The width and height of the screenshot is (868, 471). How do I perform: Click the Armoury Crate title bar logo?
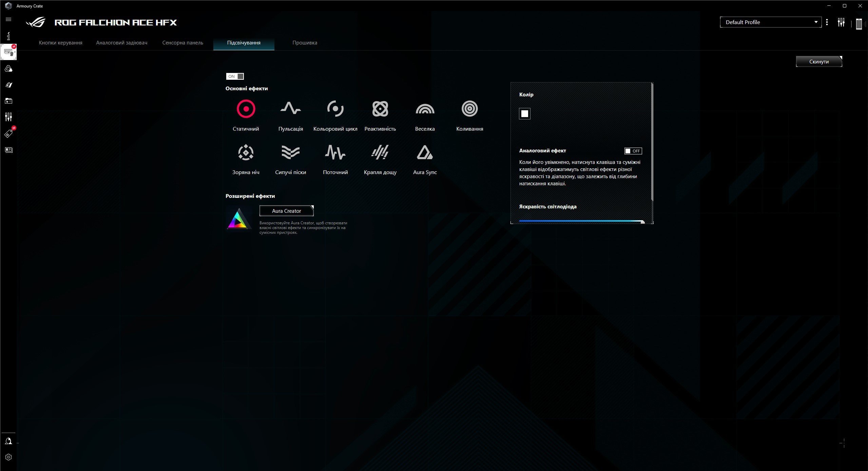[8, 6]
